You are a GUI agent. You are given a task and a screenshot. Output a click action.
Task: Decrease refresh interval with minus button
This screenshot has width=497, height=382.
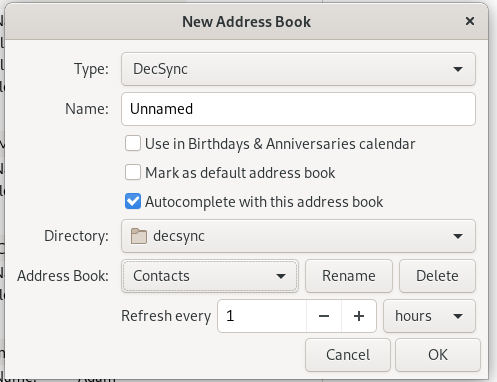324,316
